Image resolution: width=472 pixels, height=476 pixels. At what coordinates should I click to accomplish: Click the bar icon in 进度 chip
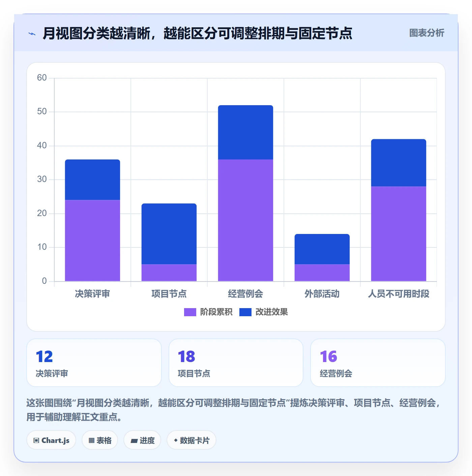click(134, 441)
